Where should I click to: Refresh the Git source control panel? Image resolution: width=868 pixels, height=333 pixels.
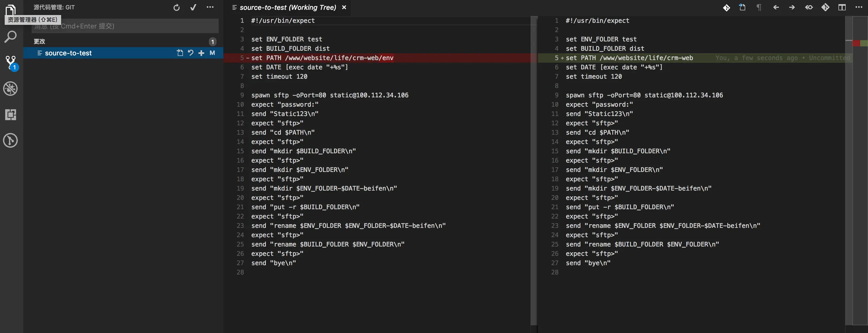tap(176, 7)
